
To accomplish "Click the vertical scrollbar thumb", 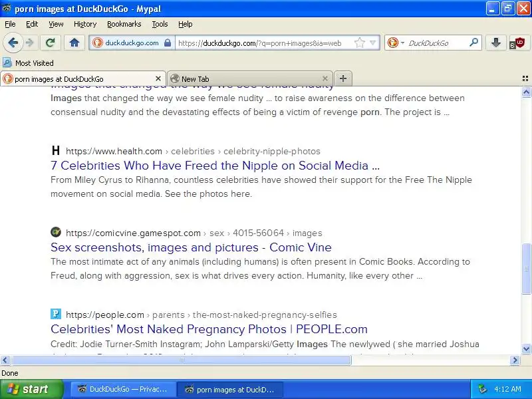I will [x=526, y=269].
